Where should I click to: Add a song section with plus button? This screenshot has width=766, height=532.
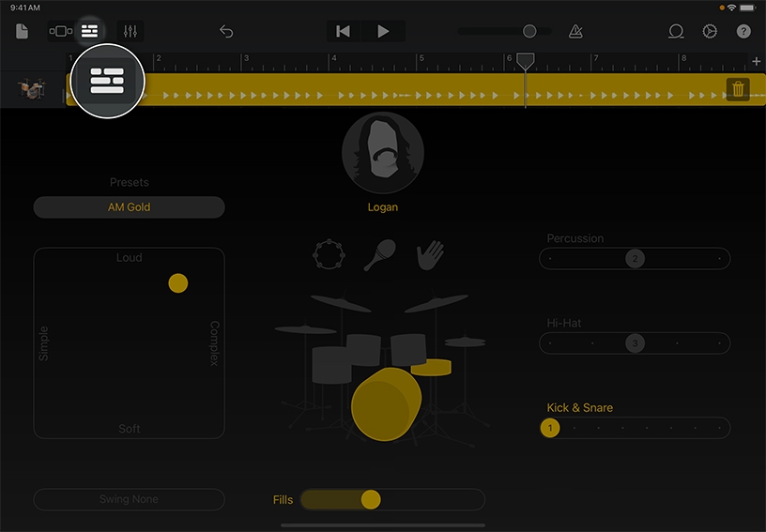click(757, 61)
